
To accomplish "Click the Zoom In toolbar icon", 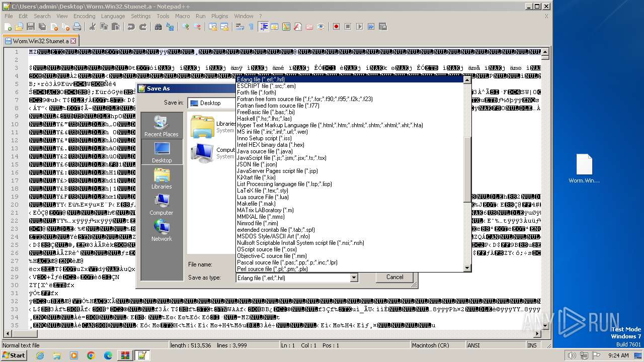I will (186, 27).
